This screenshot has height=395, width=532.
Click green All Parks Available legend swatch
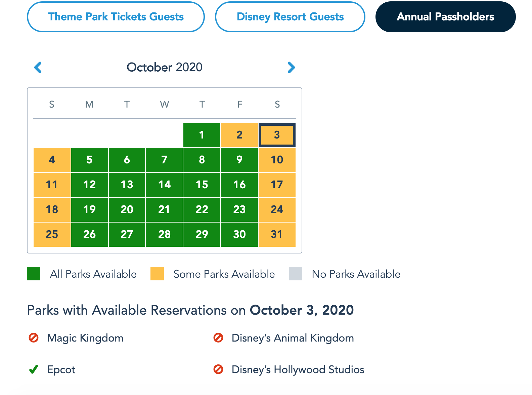(34, 274)
